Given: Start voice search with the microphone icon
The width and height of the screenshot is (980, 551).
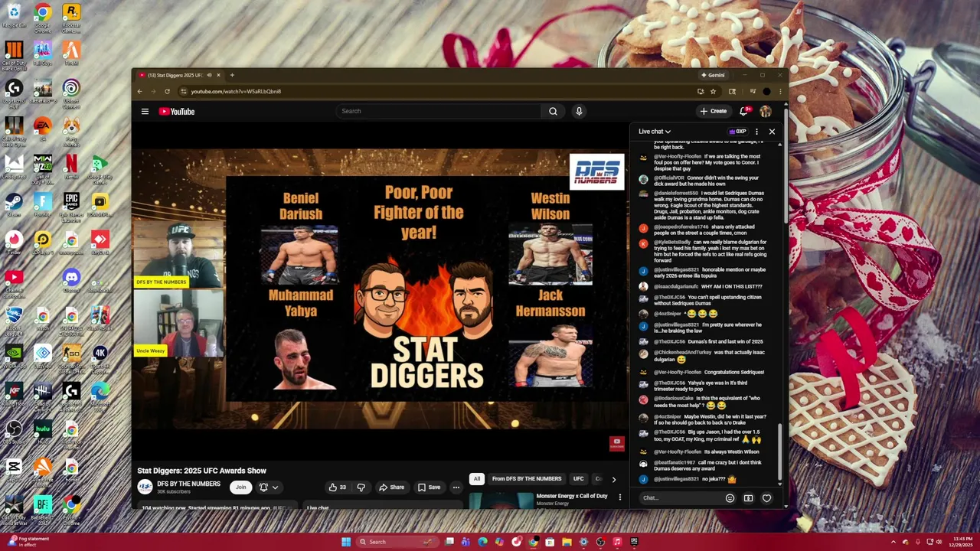Looking at the screenshot, I should 579,111.
